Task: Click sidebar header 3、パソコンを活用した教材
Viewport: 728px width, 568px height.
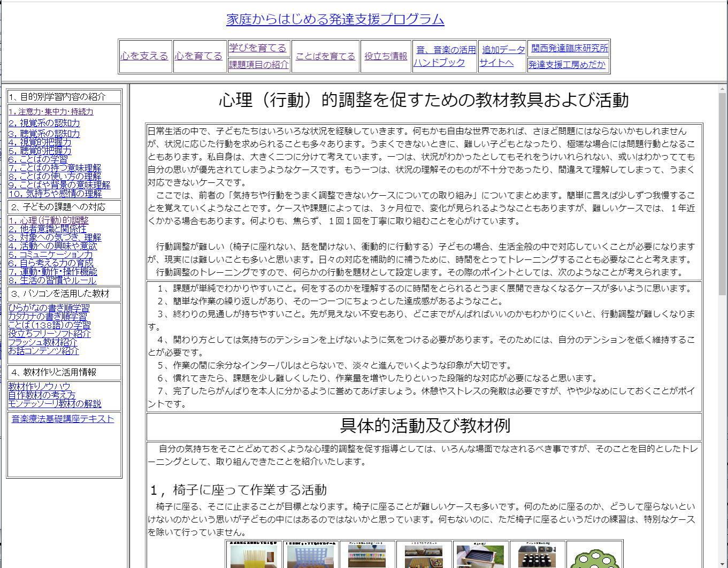Action: coord(60,294)
